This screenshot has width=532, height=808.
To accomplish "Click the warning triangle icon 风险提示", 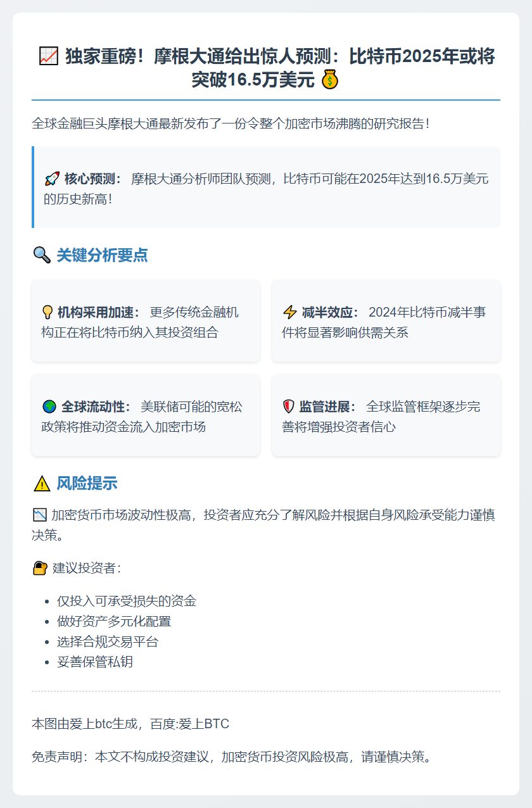I will pos(41,484).
